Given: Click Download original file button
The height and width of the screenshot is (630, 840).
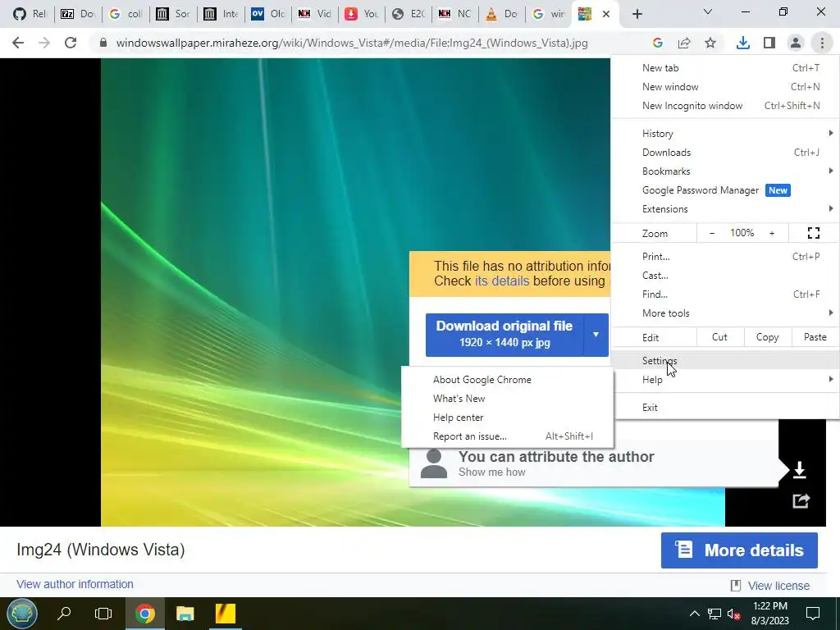Looking at the screenshot, I should 504,335.
